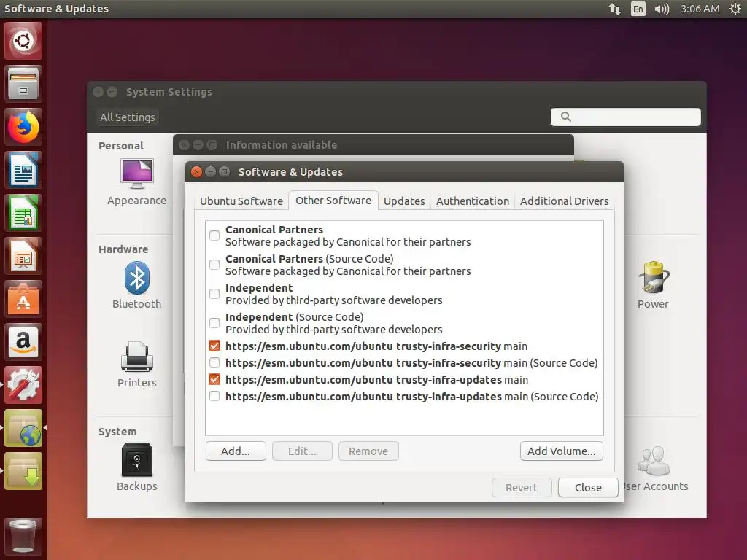747x560 pixels.
Task: Enable the Canonical Partners checkbox
Action: [x=214, y=236]
